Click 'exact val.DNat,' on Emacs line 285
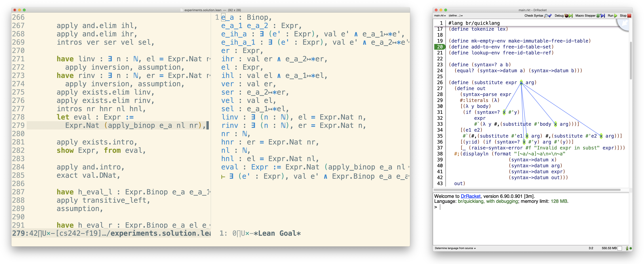 tap(88, 175)
